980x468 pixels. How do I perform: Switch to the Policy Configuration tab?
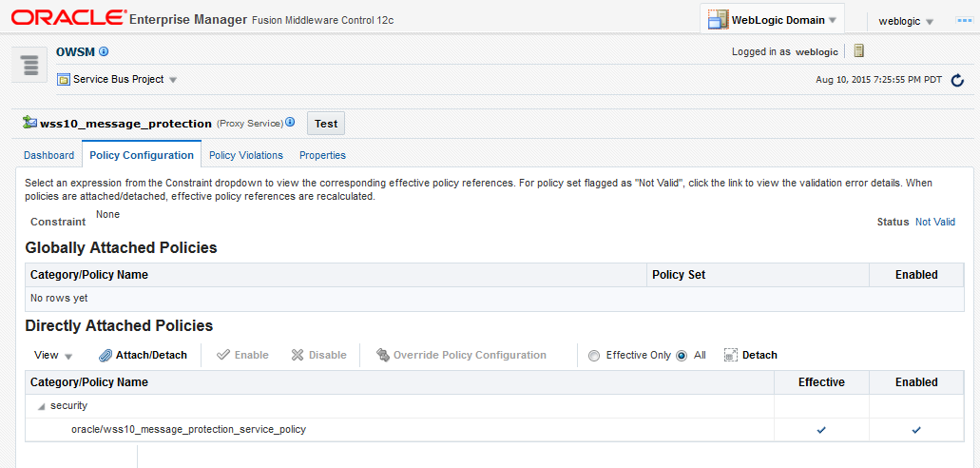(142, 155)
